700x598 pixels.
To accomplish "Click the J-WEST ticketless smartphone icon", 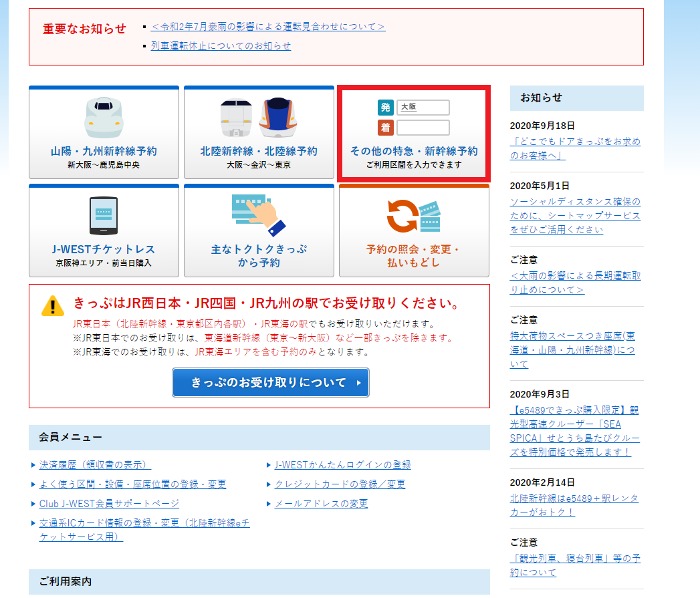I will point(104,216).
